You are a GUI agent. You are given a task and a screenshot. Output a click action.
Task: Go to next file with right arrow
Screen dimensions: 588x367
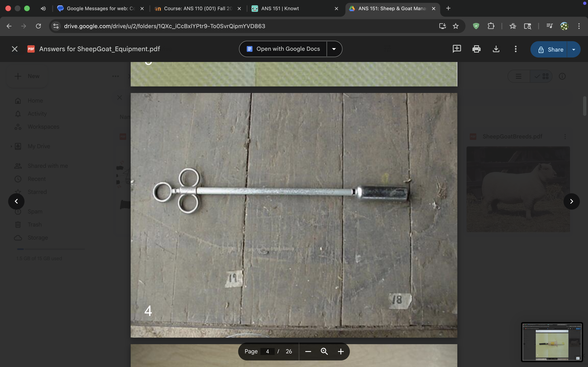coord(571,201)
